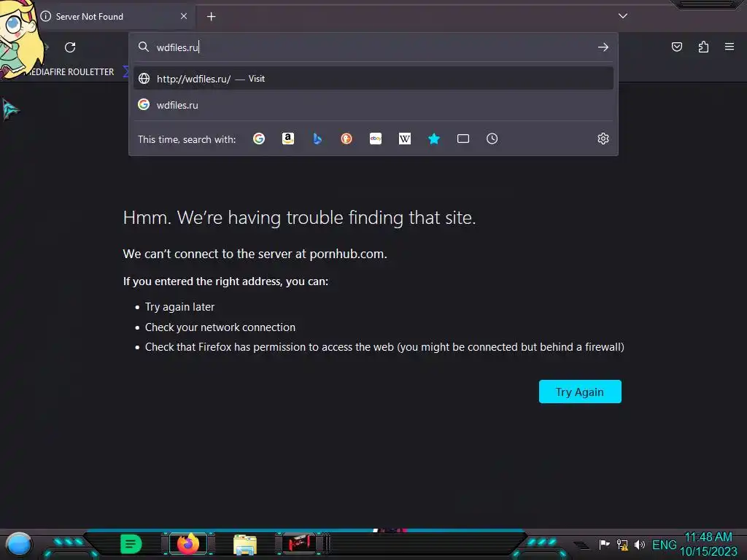The height and width of the screenshot is (560, 747).
Task: Click the Start orb on the taskbar
Action: (19, 544)
